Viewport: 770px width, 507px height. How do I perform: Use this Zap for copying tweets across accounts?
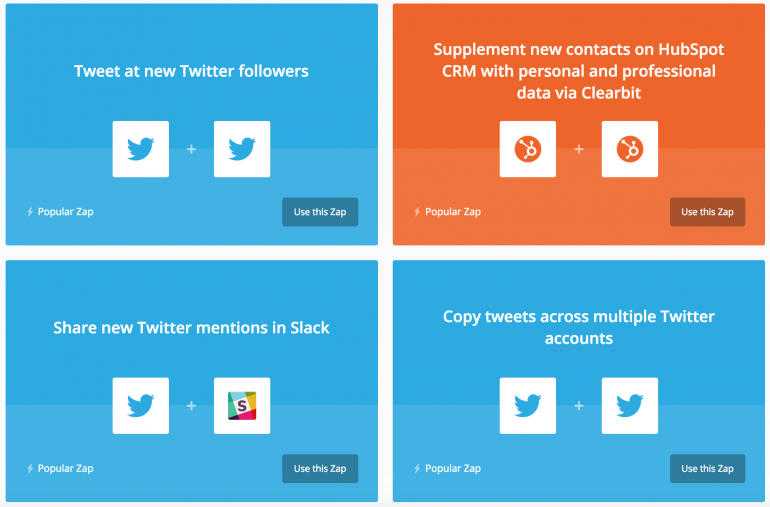coord(707,468)
